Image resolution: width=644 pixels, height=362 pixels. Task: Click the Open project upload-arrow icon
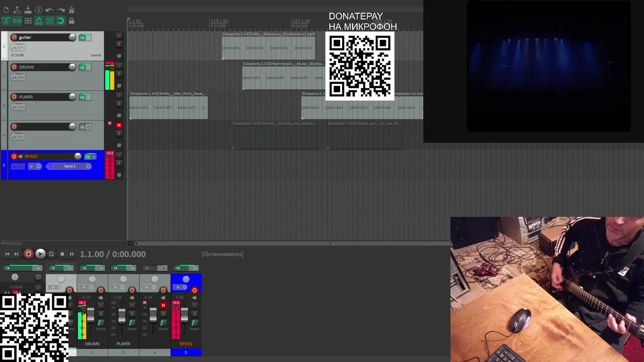[17, 10]
